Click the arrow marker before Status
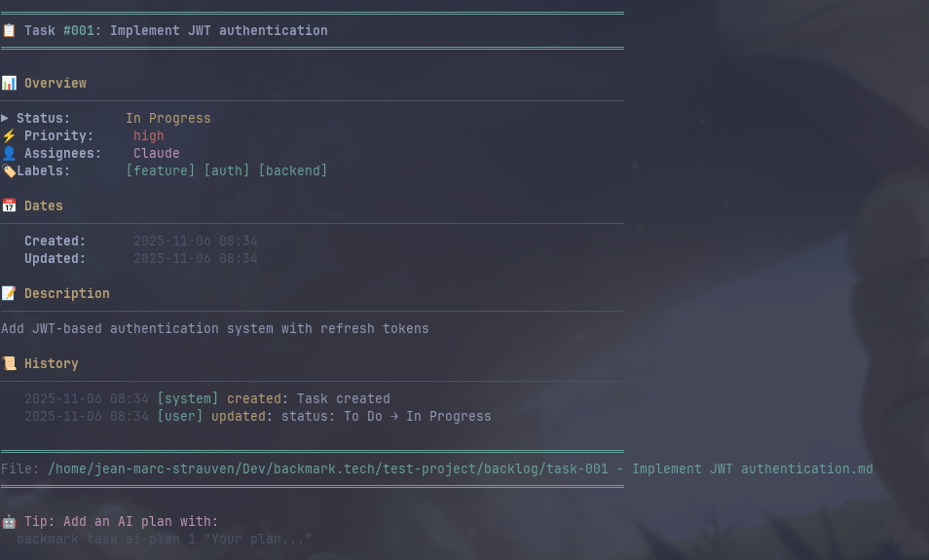 point(5,117)
